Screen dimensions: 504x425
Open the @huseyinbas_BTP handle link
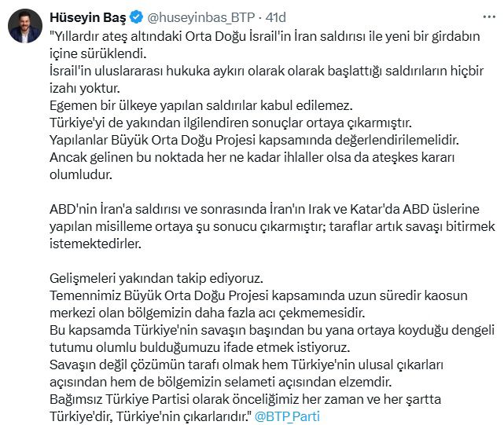click(x=201, y=17)
